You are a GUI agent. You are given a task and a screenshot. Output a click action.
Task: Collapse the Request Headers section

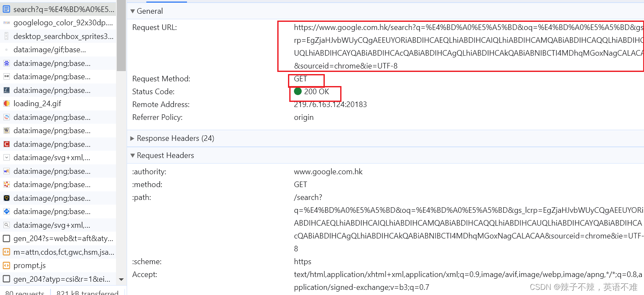click(132, 155)
